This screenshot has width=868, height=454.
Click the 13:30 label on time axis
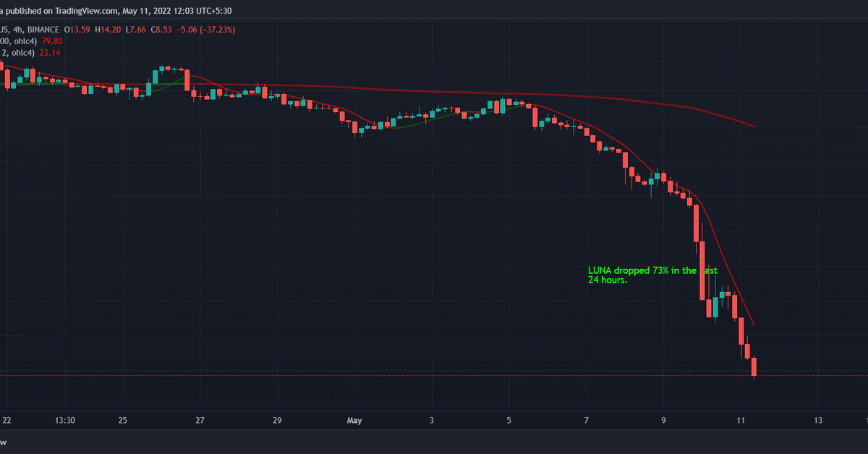tap(66, 420)
